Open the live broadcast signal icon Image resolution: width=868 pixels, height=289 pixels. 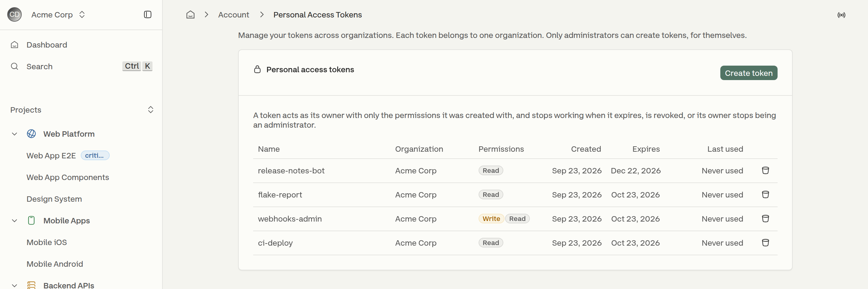coord(841,15)
